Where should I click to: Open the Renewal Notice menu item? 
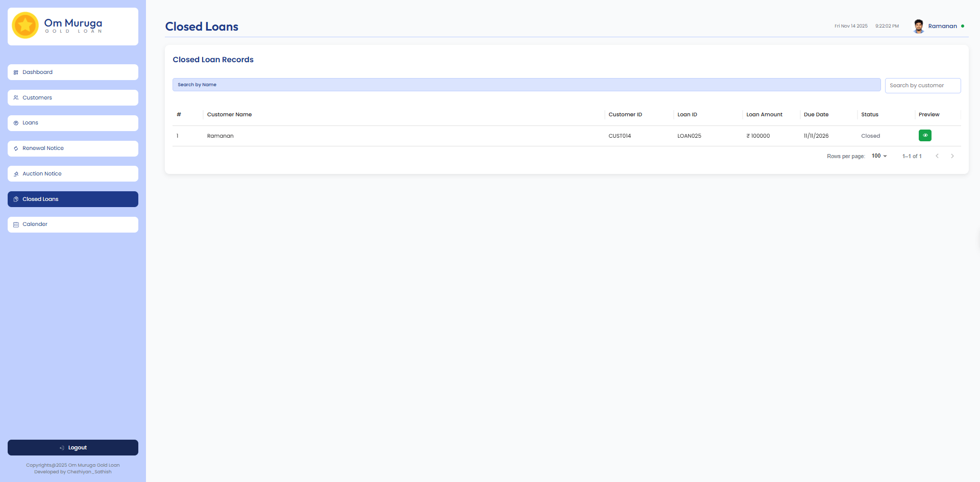tap(73, 148)
